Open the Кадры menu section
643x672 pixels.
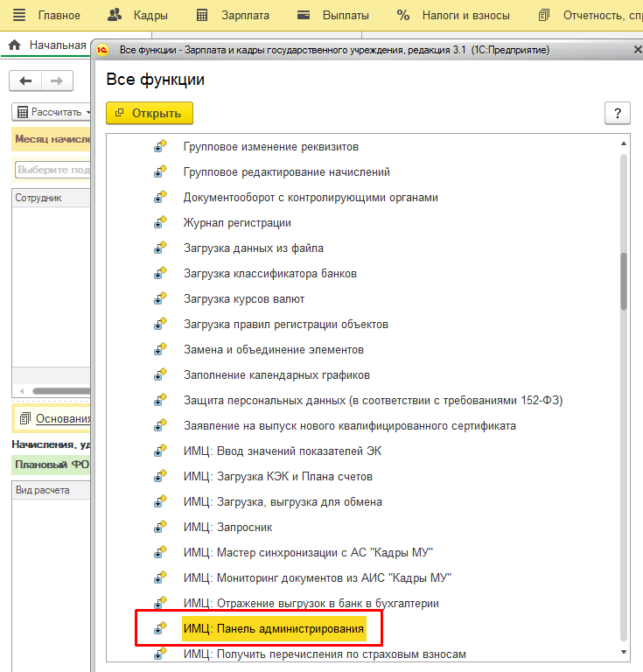pyautogui.click(x=138, y=15)
